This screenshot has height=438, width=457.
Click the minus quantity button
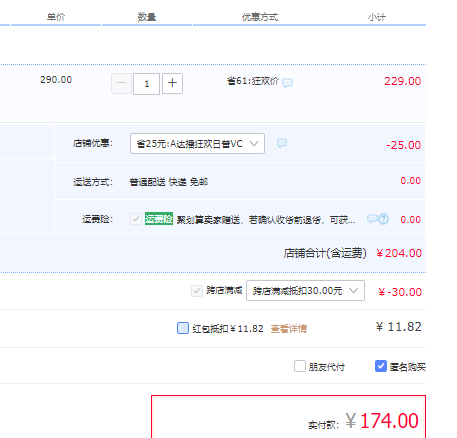121,83
